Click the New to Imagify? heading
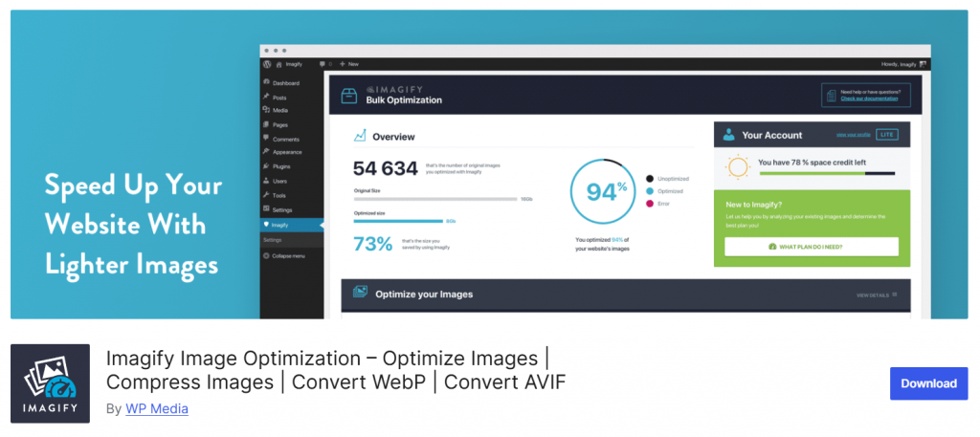The image size is (980, 437). pos(754,204)
